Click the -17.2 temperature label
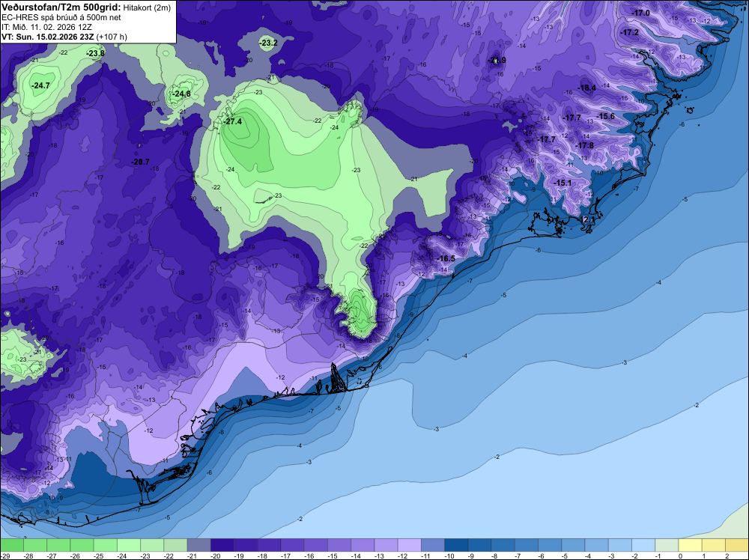The width and height of the screenshot is (749, 560). coord(630,32)
